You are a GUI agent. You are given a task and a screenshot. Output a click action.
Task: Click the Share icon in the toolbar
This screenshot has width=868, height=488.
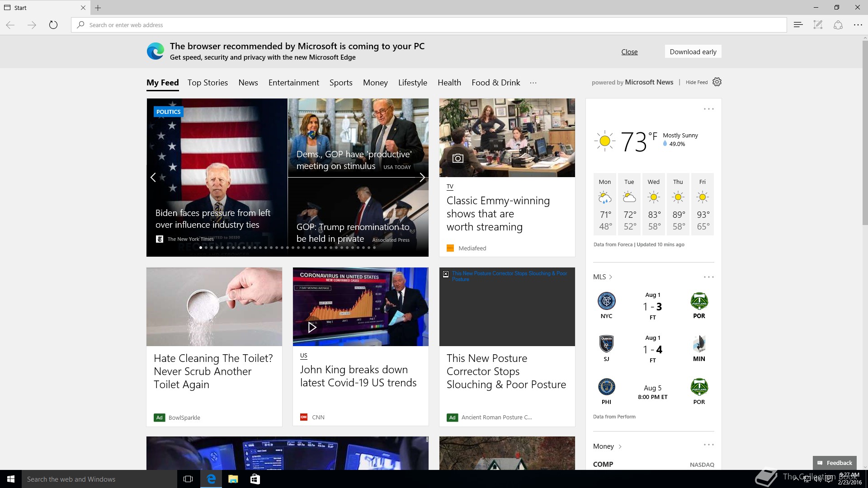click(838, 25)
